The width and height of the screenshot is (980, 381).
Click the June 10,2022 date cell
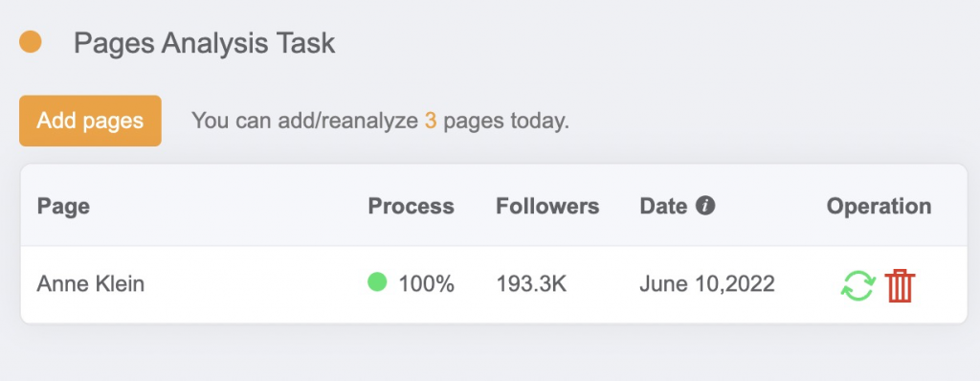click(707, 284)
